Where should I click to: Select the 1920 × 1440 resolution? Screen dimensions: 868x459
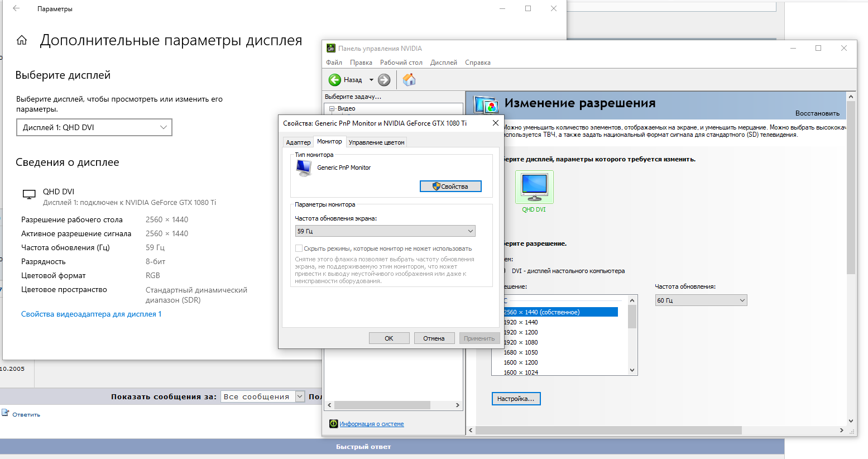(521, 322)
